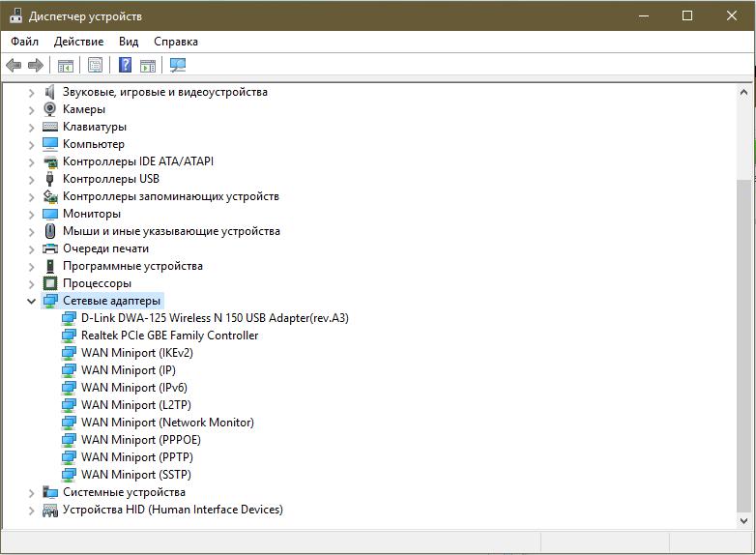
Task: Click the network icon beside Сетевые адаптеры
Action: click(x=50, y=301)
